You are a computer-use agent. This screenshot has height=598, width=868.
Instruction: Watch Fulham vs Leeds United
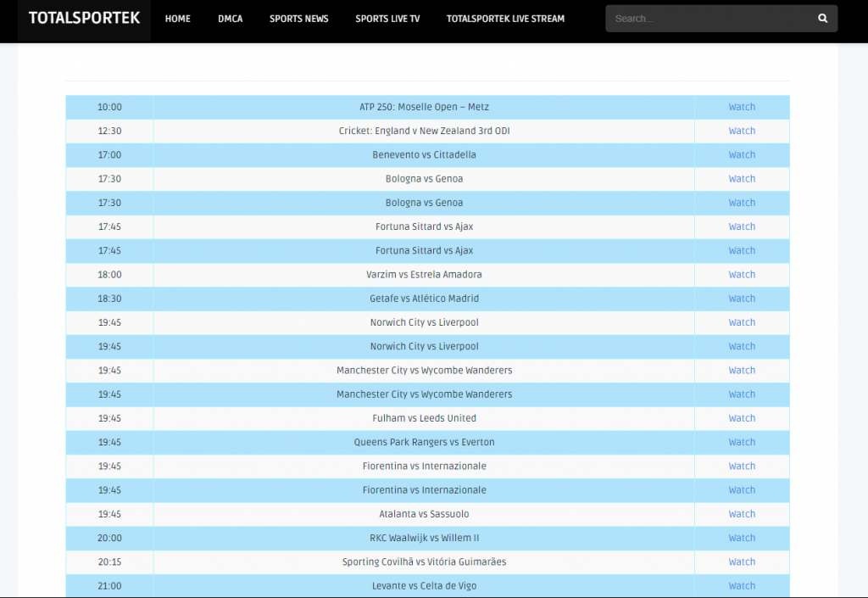coord(742,418)
